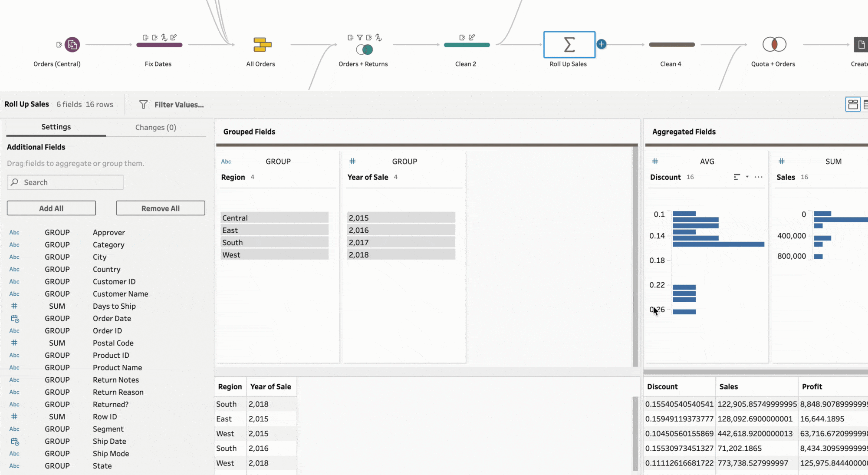Screen dimensions: 868x475
Task: Select the Orders (Central) input step icon
Action: (x=72, y=44)
